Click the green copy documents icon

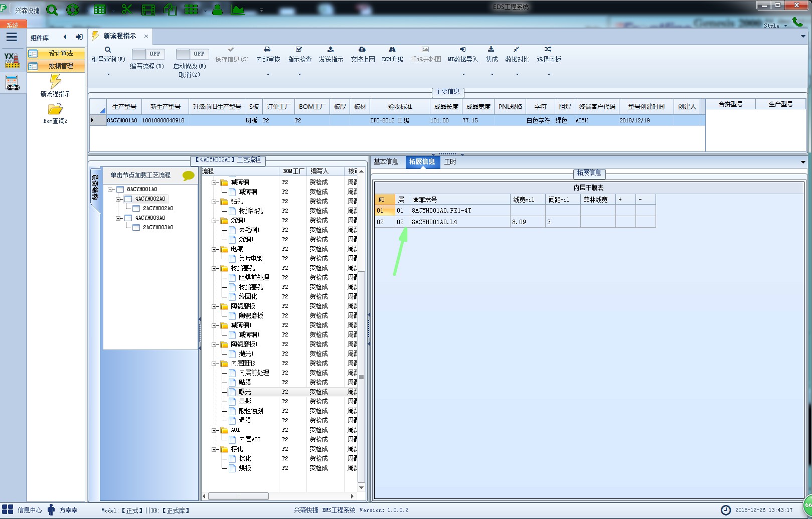[x=170, y=10]
